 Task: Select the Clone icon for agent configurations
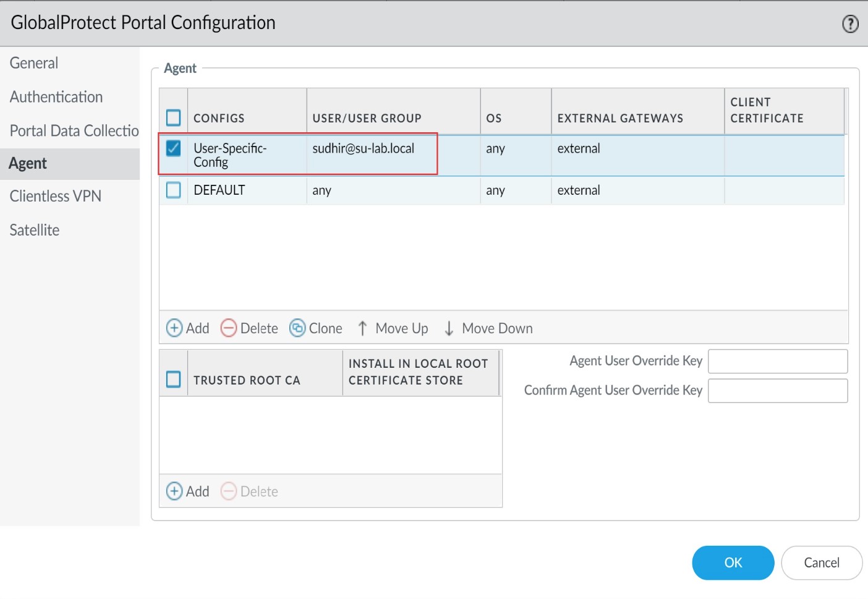pyautogui.click(x=299, y=328)
